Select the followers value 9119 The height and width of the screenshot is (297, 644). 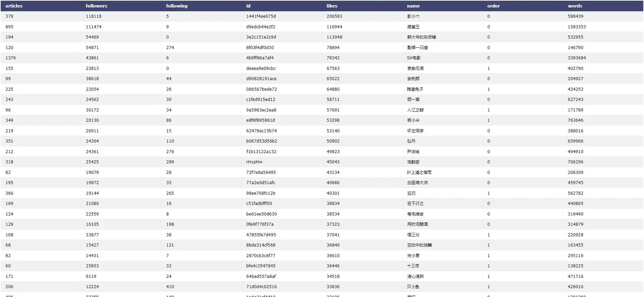pos(91,276)
